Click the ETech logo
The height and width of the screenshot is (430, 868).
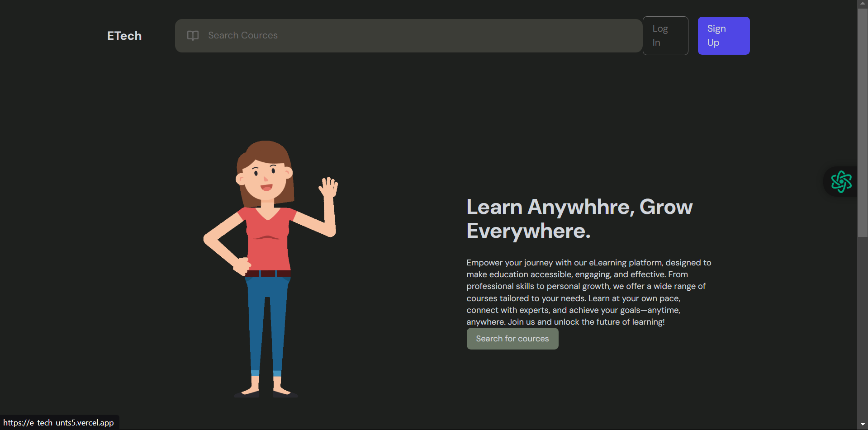(124, 36)
